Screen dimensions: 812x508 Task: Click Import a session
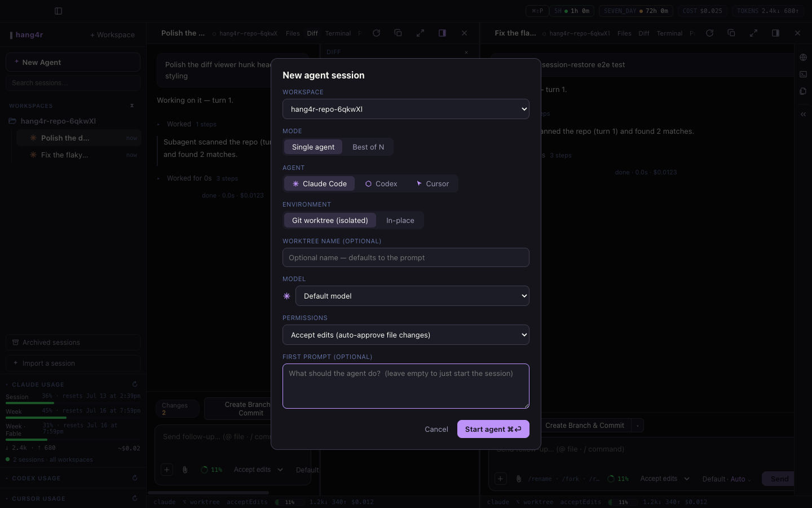pyautogui.click(x=73, y=364)
